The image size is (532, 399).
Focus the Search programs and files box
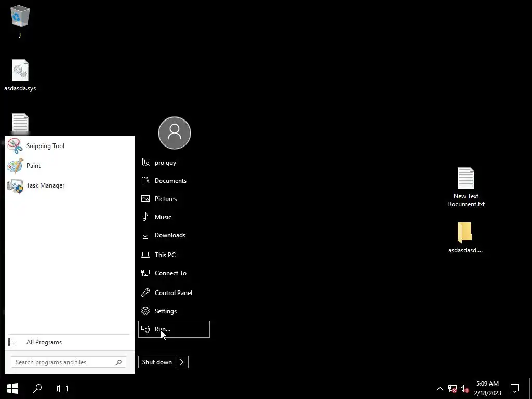pos(69,362)
